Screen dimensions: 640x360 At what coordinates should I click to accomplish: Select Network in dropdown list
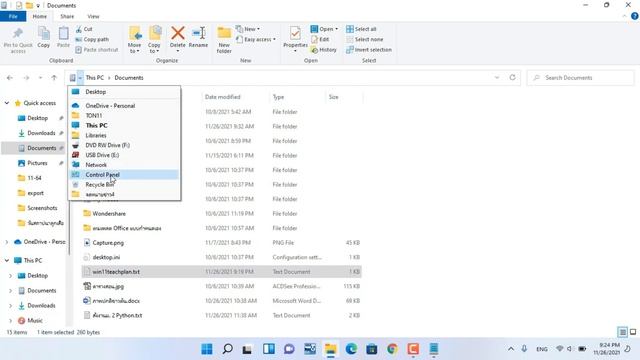[x=124, y=165]
